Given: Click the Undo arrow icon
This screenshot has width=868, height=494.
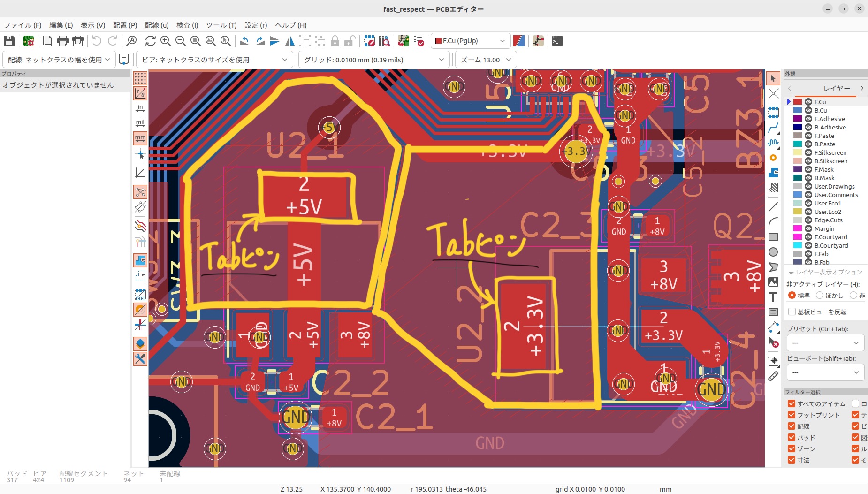Looking at the screenshot, I should (x=97, y=41).
